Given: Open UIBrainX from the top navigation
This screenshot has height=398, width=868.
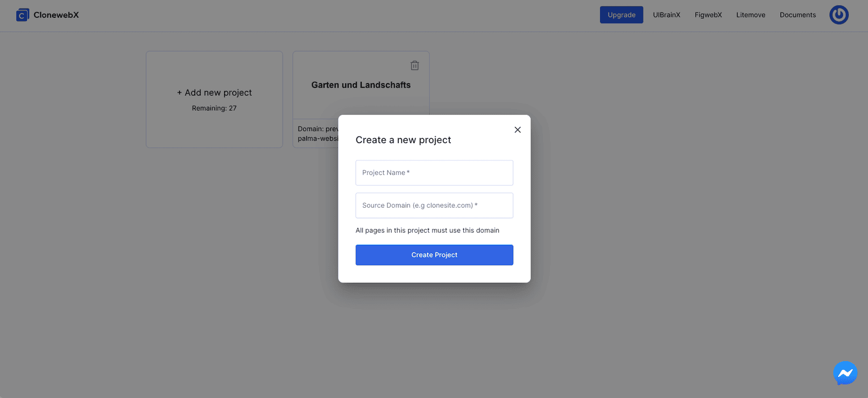Looking at the screenshot, I should (666, 15).
